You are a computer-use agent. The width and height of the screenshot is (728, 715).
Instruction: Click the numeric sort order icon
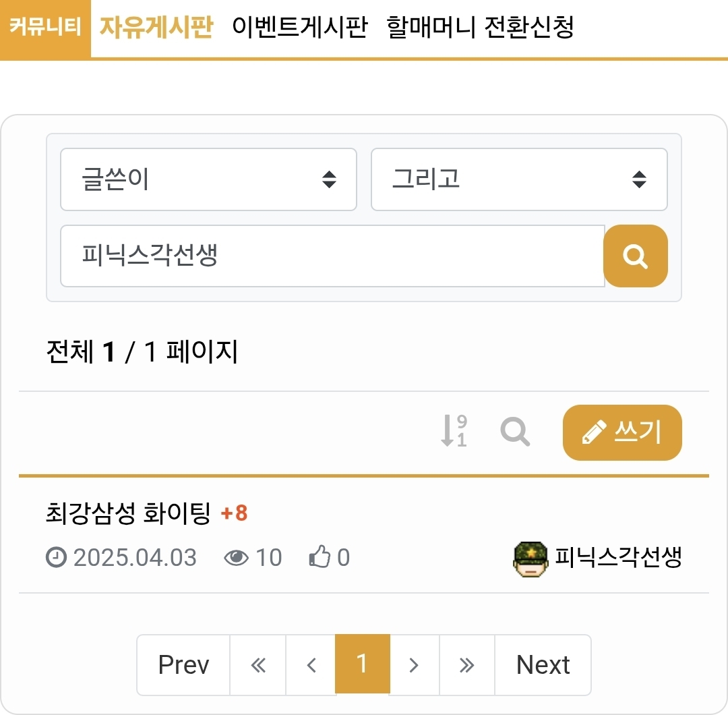454,431
